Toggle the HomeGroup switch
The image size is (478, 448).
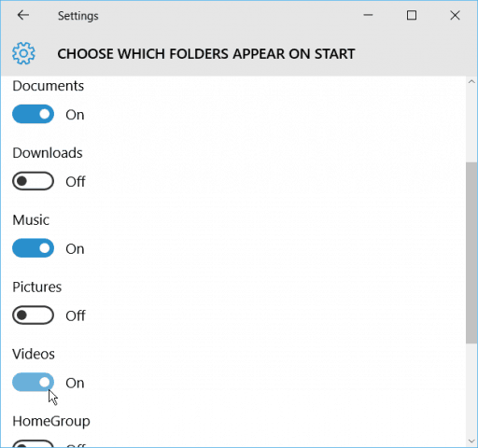[33, 444]
